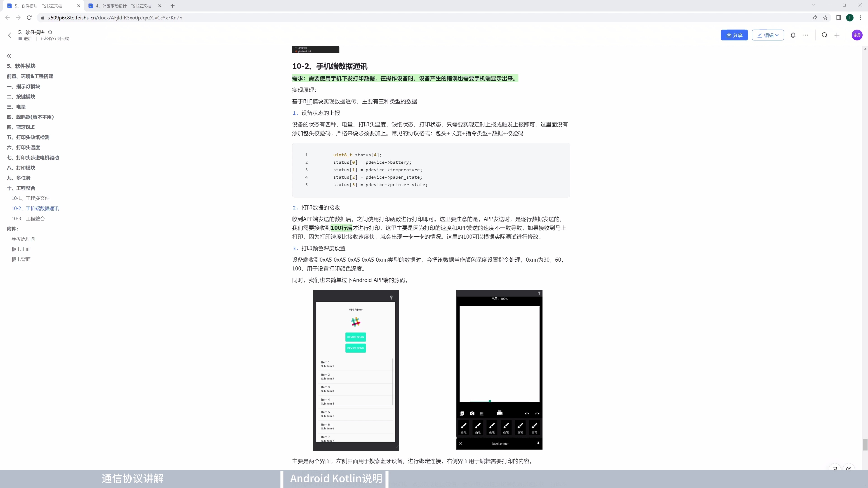Open the notifications bell
This screenshot has height=488, width=868.
tap(793, 35)
